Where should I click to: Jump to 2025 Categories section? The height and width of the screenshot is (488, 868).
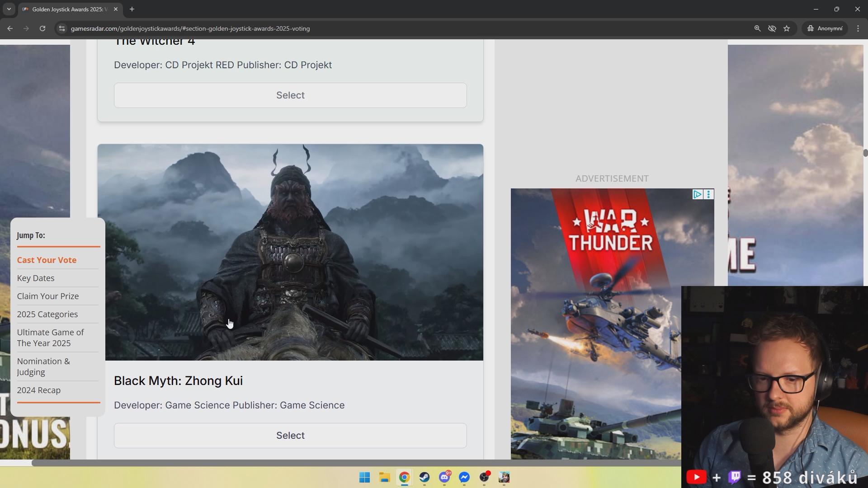tap(47, 314)
